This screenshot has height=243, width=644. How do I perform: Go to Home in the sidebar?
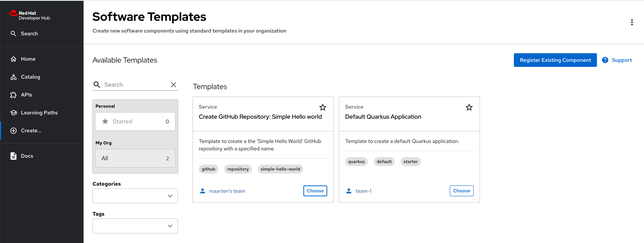coord(42,59)
